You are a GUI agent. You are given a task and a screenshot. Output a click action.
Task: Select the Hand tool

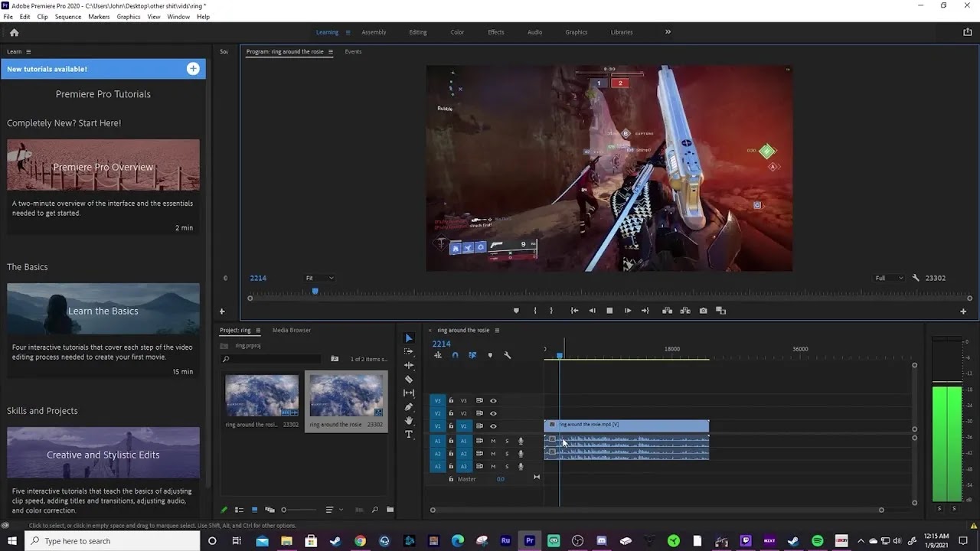coord(409,420)
